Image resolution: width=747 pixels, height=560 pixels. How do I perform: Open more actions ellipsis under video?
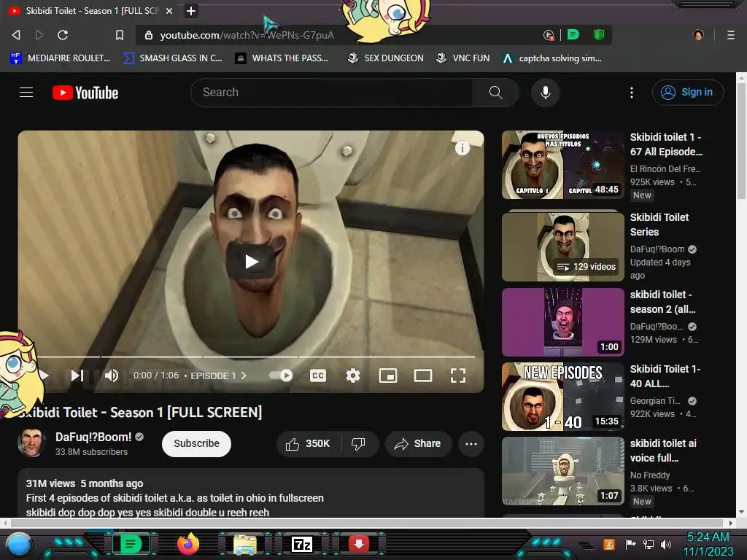[471, 444]
